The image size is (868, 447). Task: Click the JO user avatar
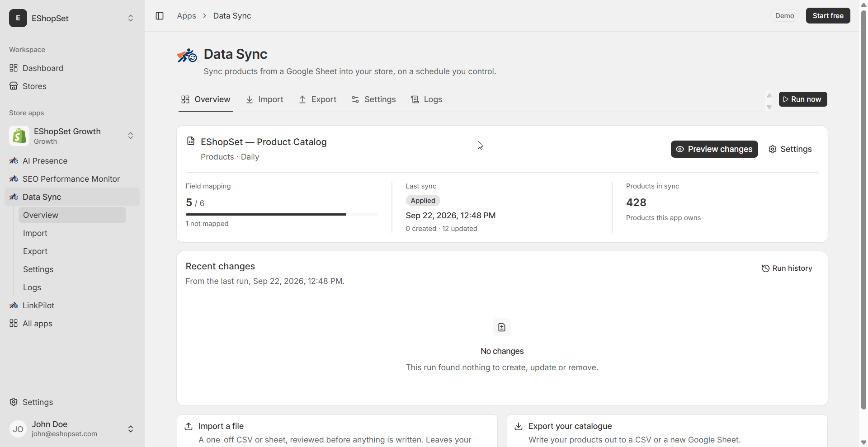18,429
